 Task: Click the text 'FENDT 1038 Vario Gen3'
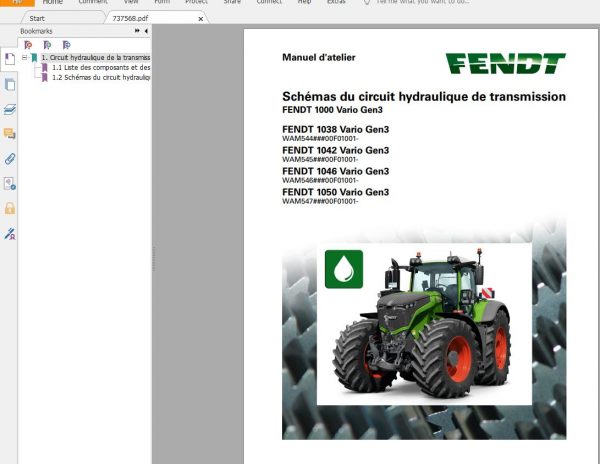click(x=336, y=129)
